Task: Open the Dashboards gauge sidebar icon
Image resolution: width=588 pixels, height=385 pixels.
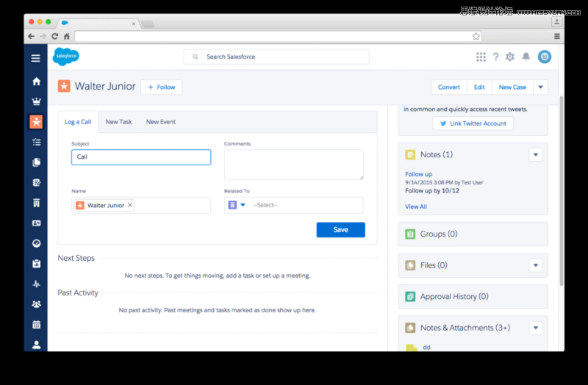Action: (36, 243)
